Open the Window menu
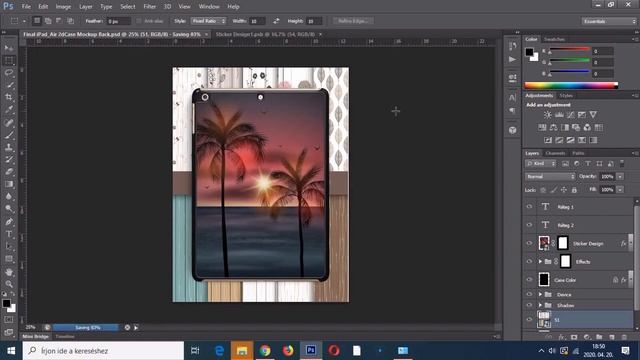Viewport: 640px width, 360px height. (x=209, y=7)
